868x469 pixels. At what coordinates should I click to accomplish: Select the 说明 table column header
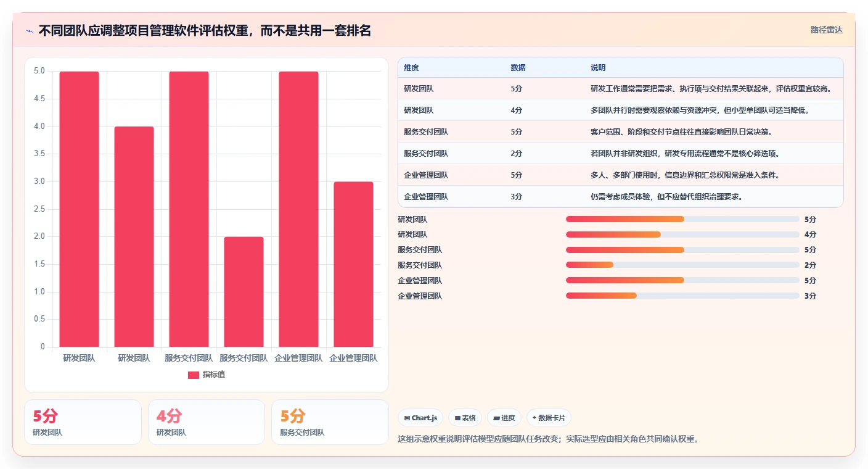[x=598, y=68]
